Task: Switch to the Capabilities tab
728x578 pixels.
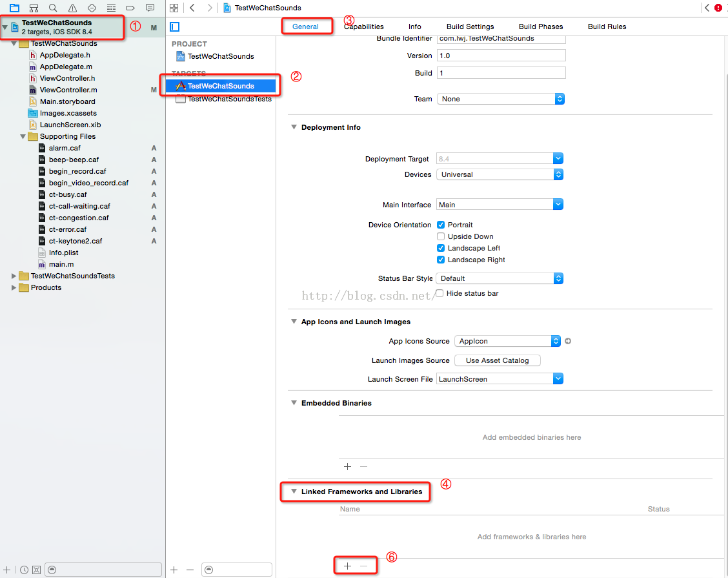Action: coord(364,26)
